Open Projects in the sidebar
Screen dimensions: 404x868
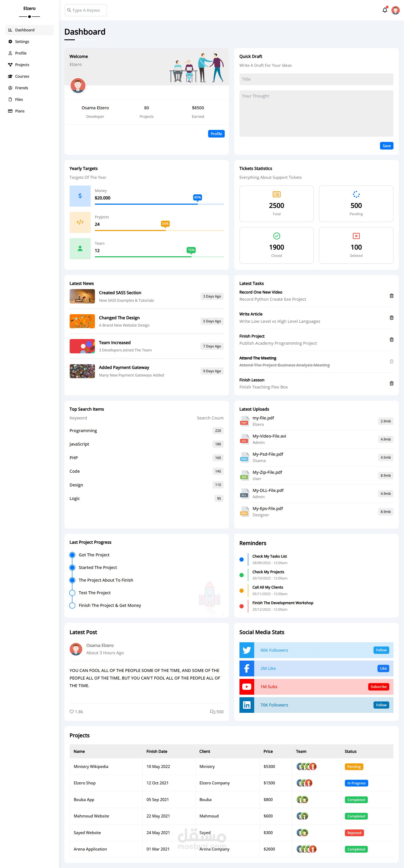coord(30,65)
